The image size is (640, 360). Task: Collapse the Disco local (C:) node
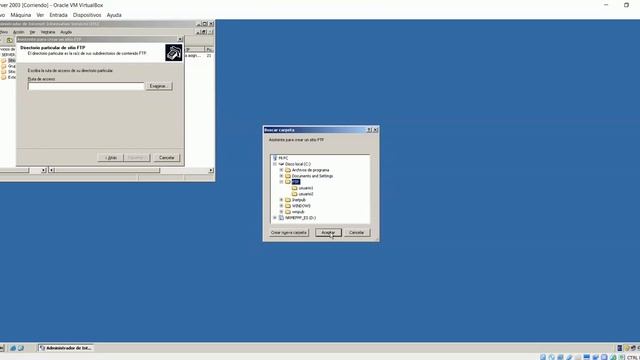tap(275, 164)
